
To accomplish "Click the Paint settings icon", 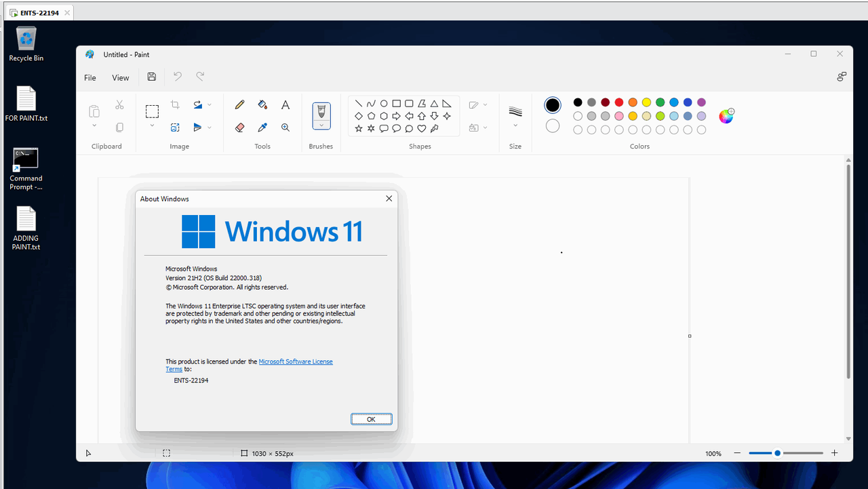I will click(842, 77).
